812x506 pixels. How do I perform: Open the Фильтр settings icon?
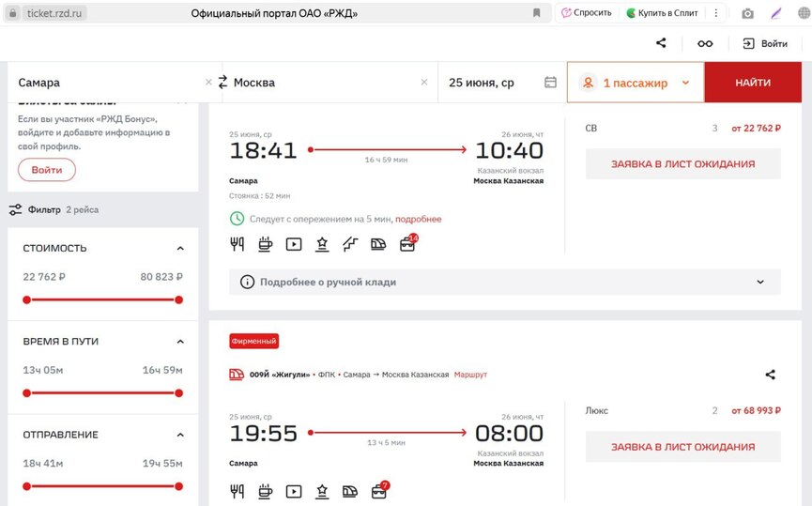pos(16,209)
